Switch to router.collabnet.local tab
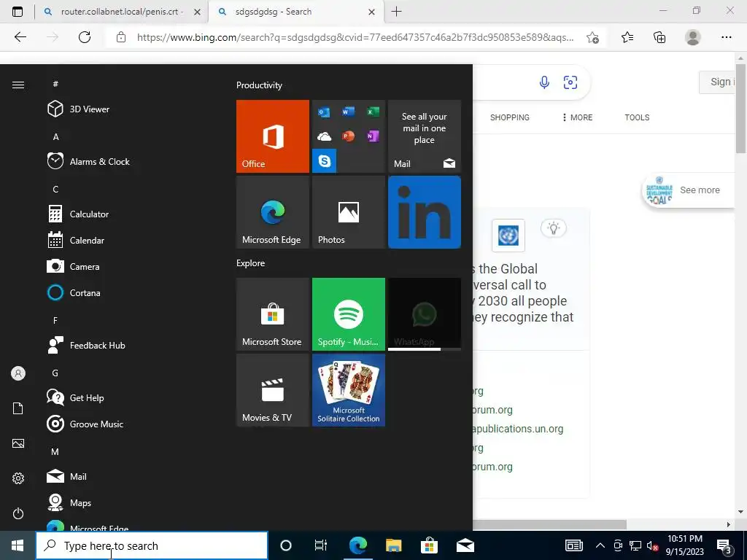Viewport: 747px width, 560px height. pyautogui.click(x=121, y=12)
